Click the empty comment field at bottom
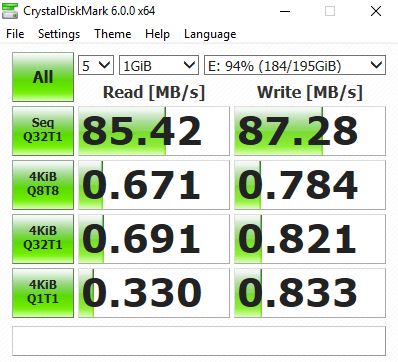This screenshot has height=362, width=398. [199, 341]
